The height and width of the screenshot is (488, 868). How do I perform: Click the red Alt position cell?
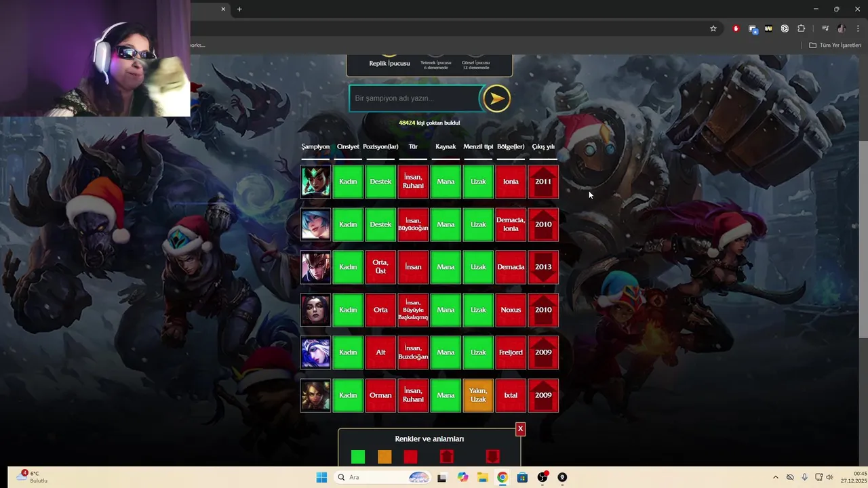tap(380, 352)
